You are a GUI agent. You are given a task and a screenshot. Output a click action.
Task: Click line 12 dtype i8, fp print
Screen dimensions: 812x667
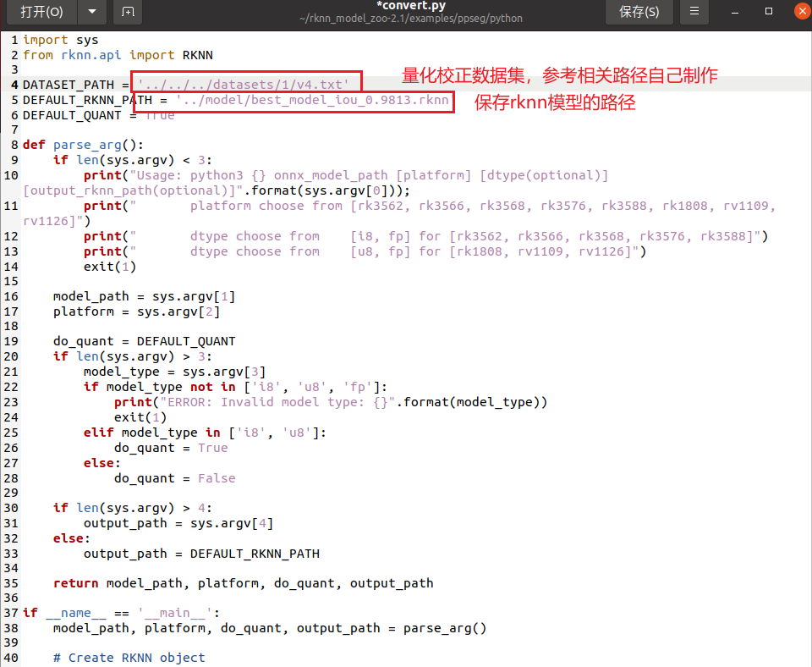point(425,236)
